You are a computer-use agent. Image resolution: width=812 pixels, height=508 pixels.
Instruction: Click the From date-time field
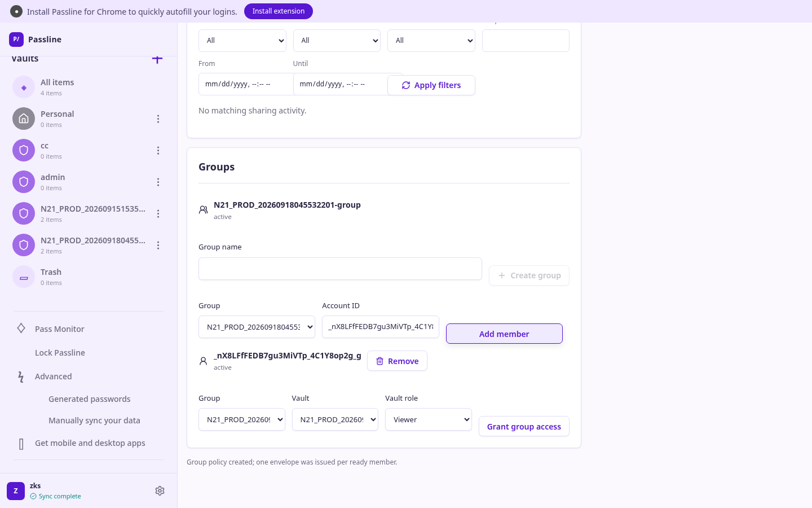[x=246, y=84]
